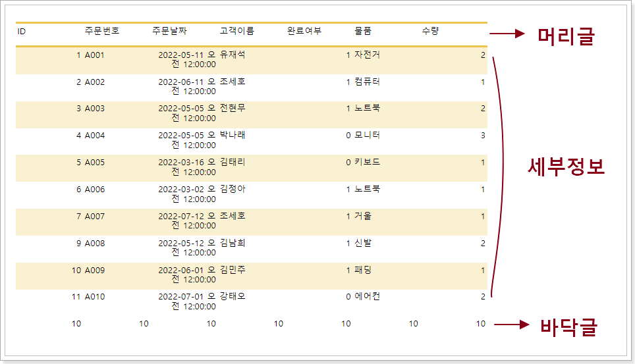The height and width of the screenshot is (364, 635).
Task: Click the ID column header
Action: click(x=22, y=31)
